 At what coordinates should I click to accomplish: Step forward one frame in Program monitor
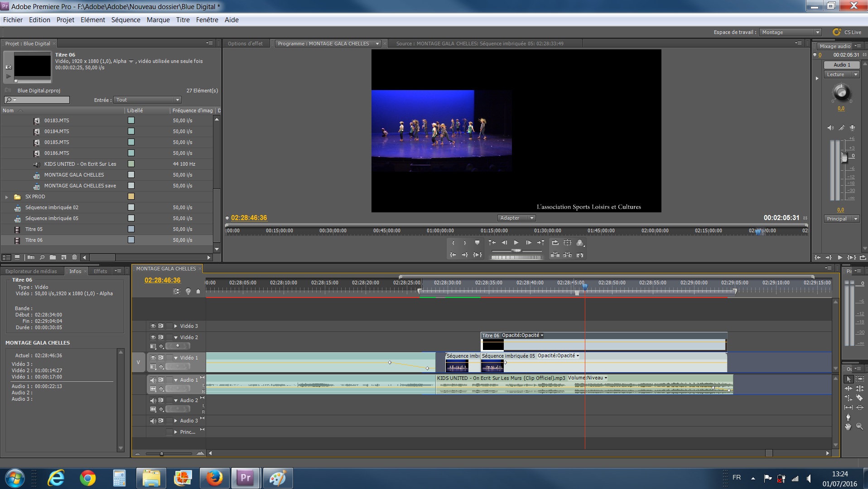[528, 243]
